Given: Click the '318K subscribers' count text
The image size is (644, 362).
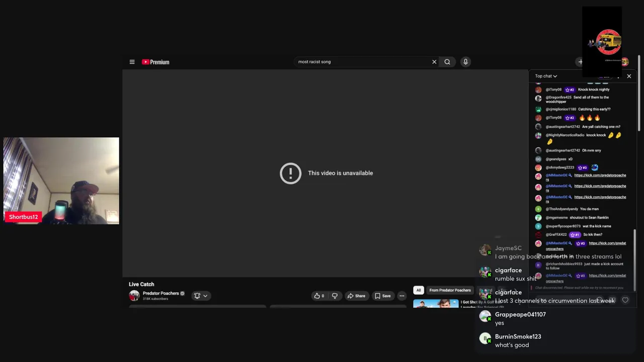Looking at the screenshot, I should tap(155, 299).
